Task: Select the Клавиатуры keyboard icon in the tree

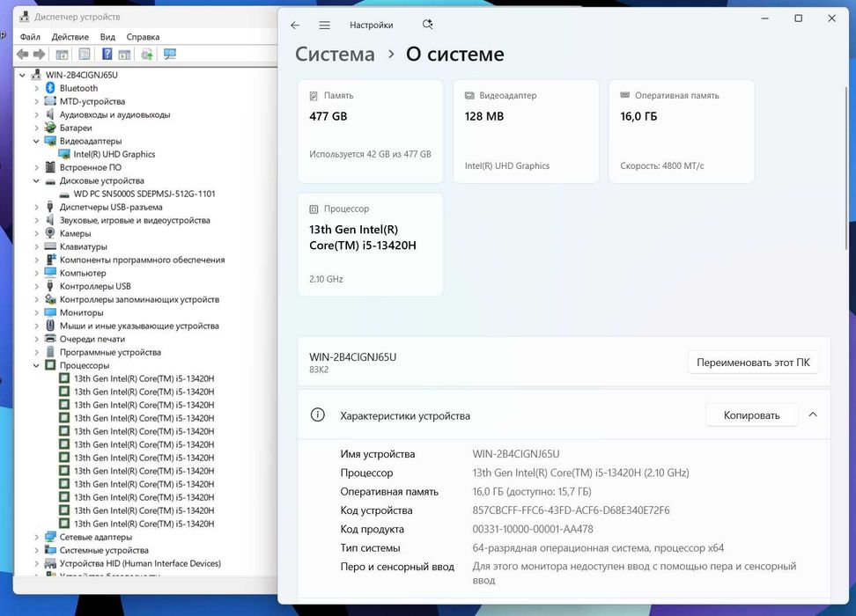Action: click(x=50, y=246)
